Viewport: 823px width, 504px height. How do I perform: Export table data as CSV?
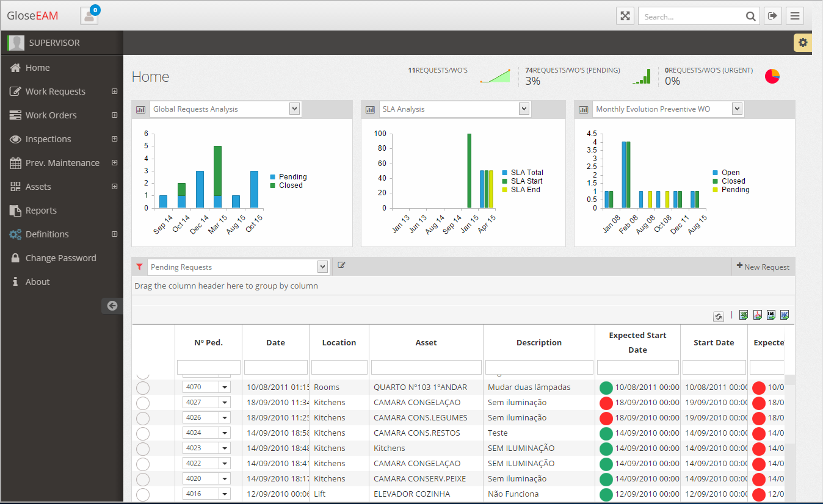(x=770, y=315)
